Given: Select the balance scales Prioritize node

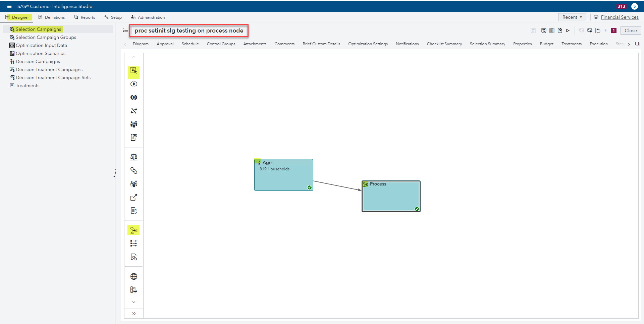Looking at the screenshot, I should [133, 157].
